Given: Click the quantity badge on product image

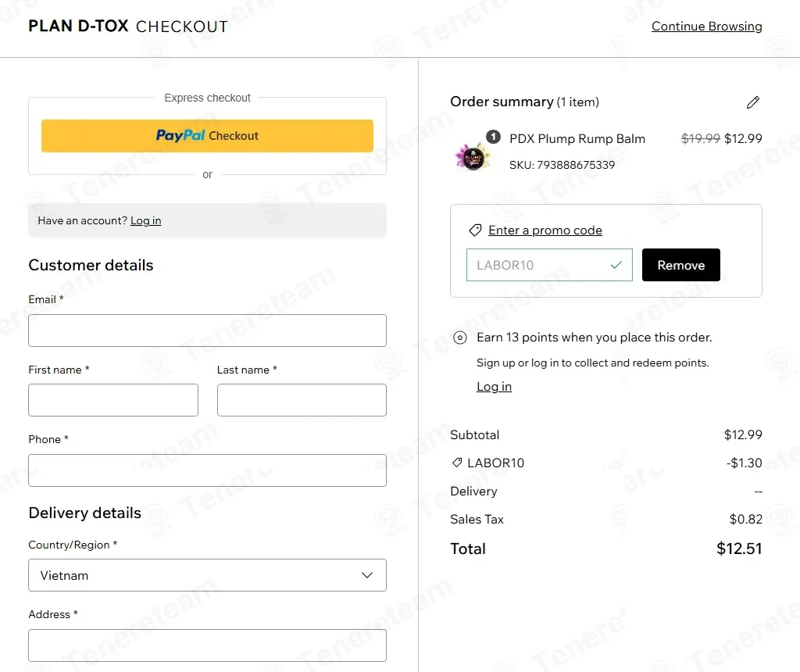Looking at the screenshot, I should tap(493, 136).
